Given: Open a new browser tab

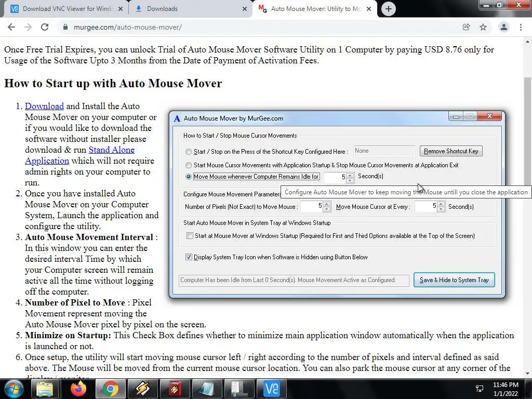Looking at the screenshot, I should tap(389, 9).
